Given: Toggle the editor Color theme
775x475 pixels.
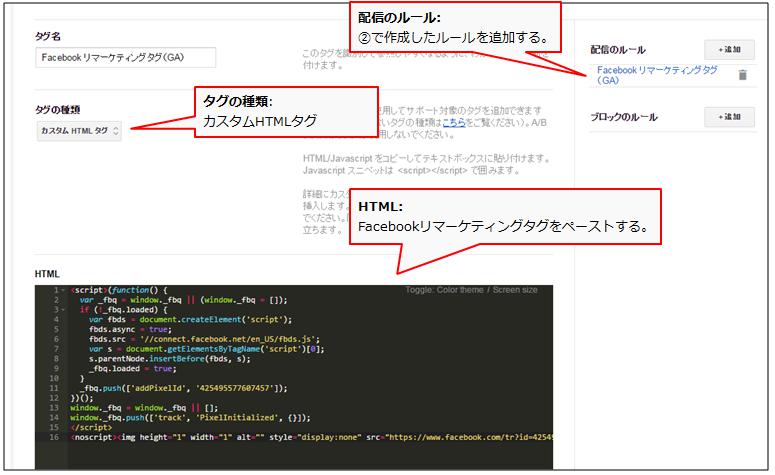Looking at the screenshot, I should point(460,290).
